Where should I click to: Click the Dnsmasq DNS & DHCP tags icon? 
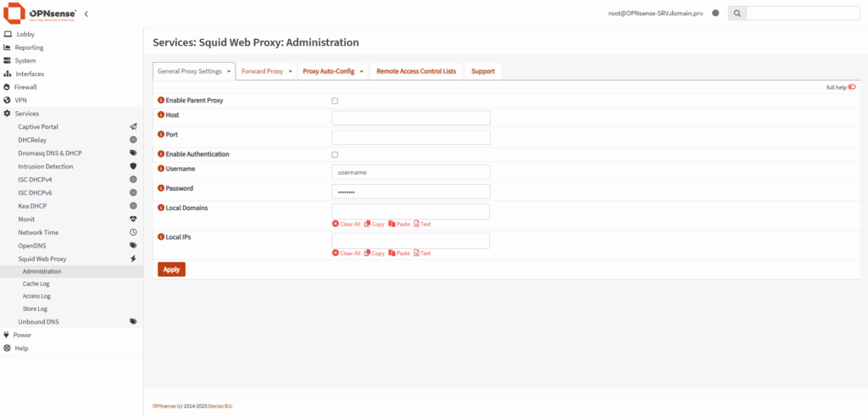pyautogui.click(x=133, y=153)
